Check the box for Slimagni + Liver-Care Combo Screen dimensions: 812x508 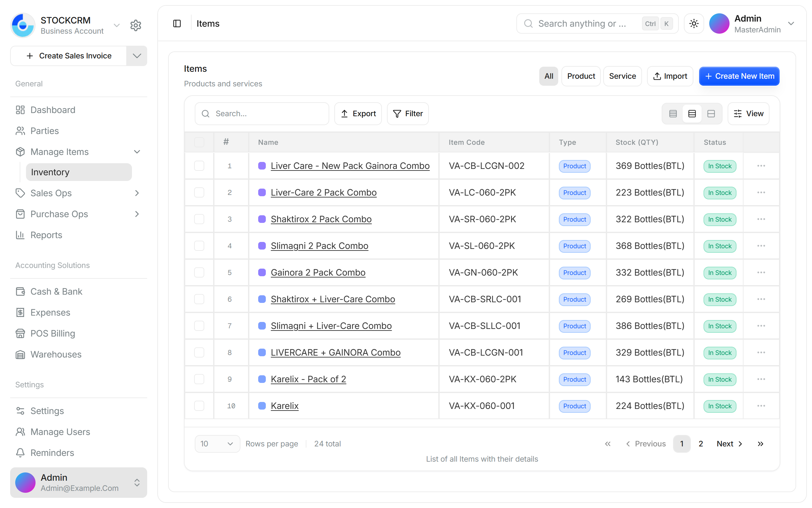pyautogui.click(x=199, y=326)
